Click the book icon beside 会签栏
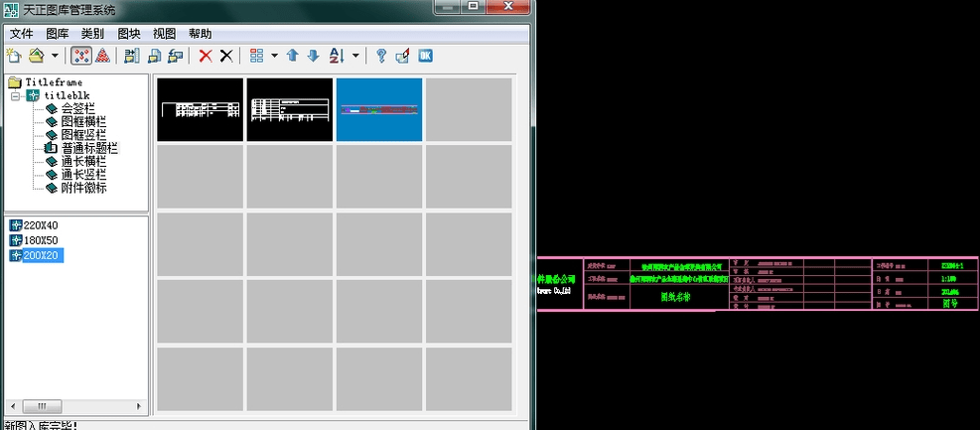Image resolution: width=980 pixels, height=430 pixels. coord(52,109)
